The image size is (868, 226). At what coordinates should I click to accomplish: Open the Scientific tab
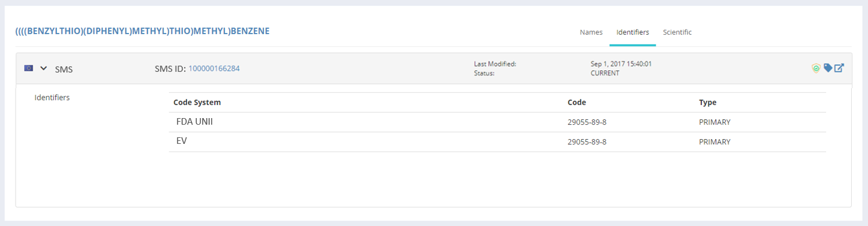[677, 32]
